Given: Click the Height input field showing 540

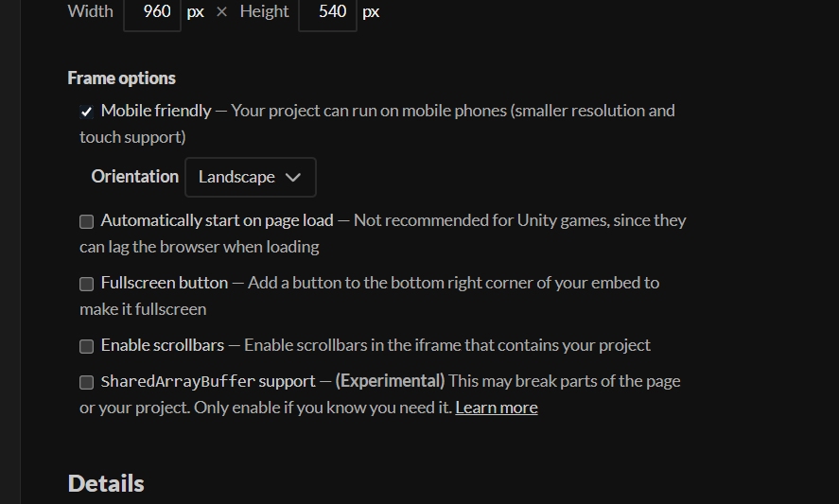Looking at the screenshot, I should tap(327, 12).
